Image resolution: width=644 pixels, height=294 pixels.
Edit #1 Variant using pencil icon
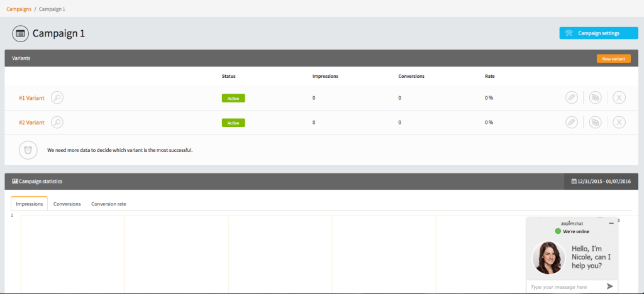571,97
